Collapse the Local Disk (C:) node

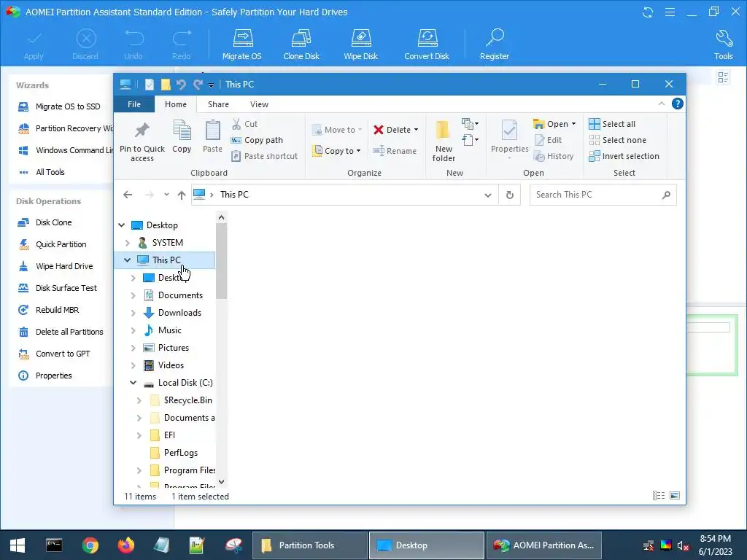tap(133, 383)
